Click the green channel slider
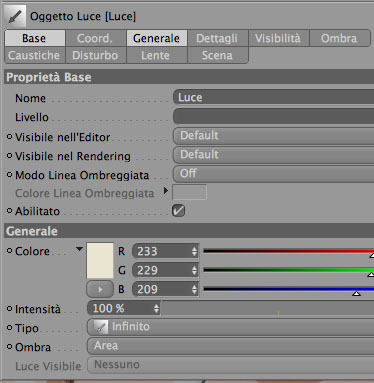 289,270
